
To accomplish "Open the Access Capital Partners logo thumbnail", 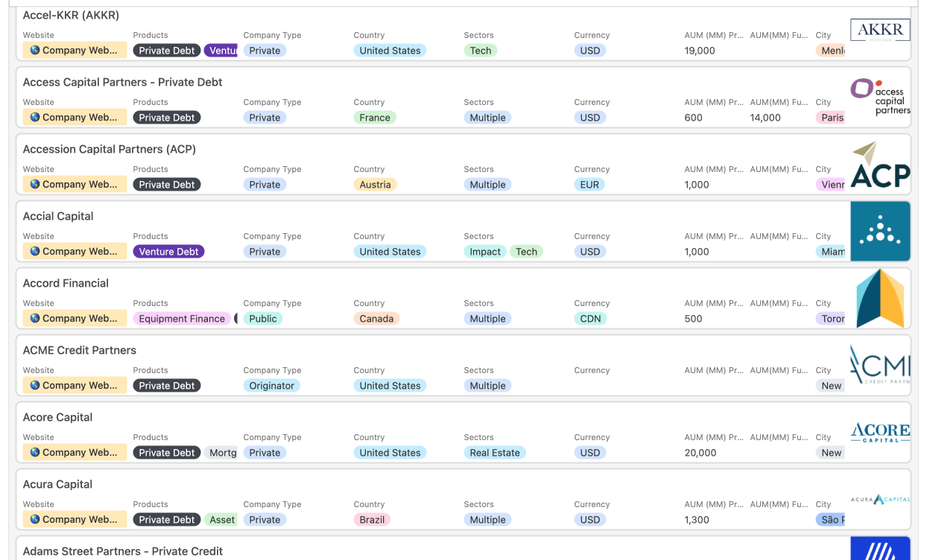I will (x=880, y=98).
